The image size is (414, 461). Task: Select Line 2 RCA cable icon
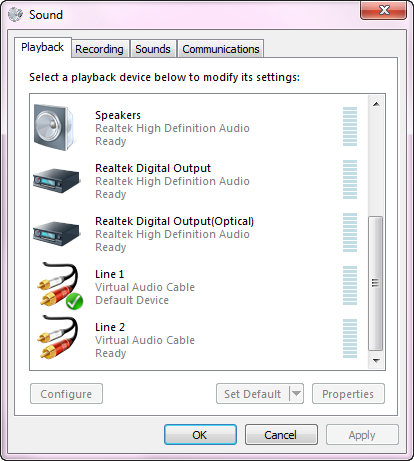58,337
